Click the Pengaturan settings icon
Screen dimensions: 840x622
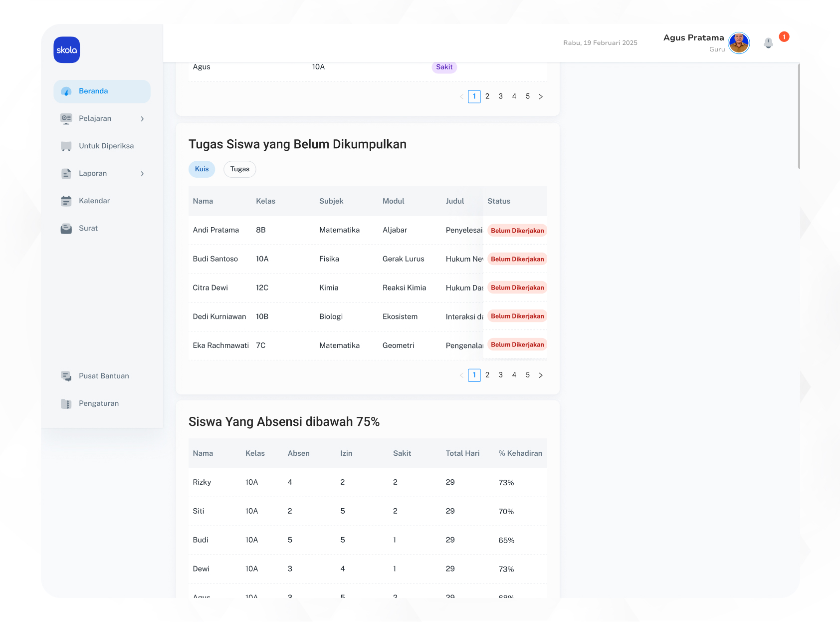66,404
